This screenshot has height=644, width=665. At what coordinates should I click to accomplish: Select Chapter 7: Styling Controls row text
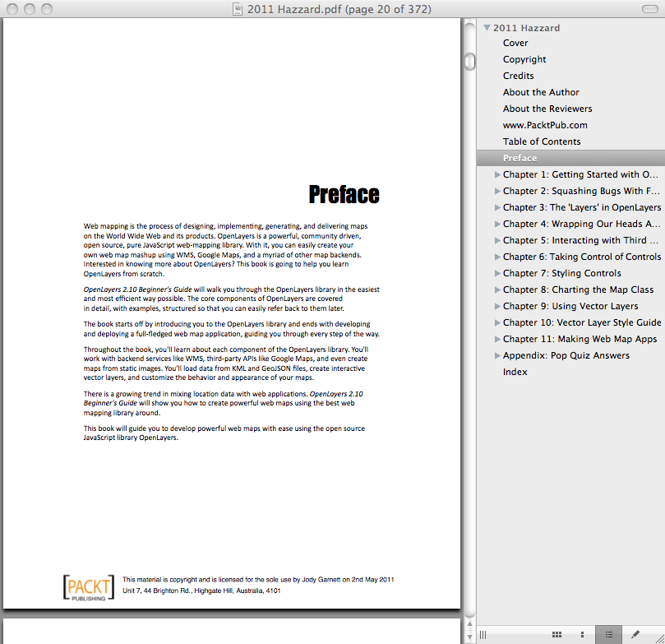[562, 274]
